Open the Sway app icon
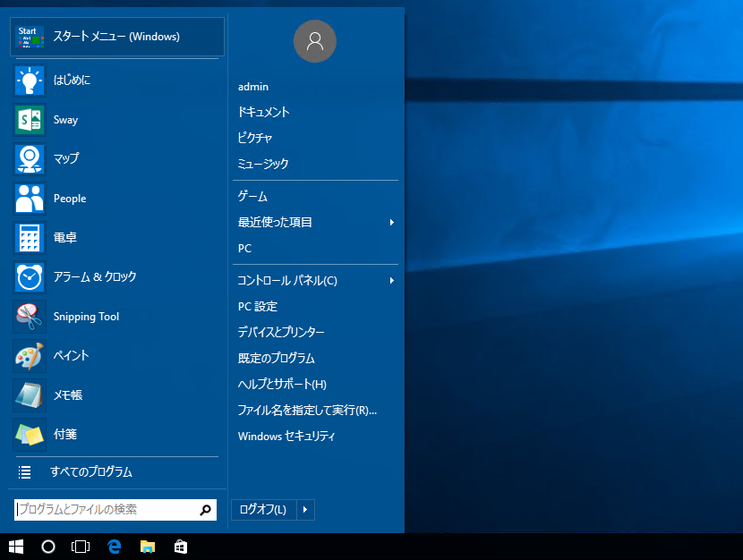This screenshot has height=560, width=743. (x=30, y=120)
